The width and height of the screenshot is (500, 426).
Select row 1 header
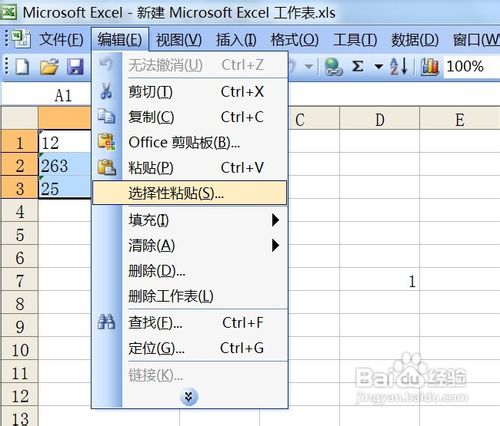(x=19, y=142)
